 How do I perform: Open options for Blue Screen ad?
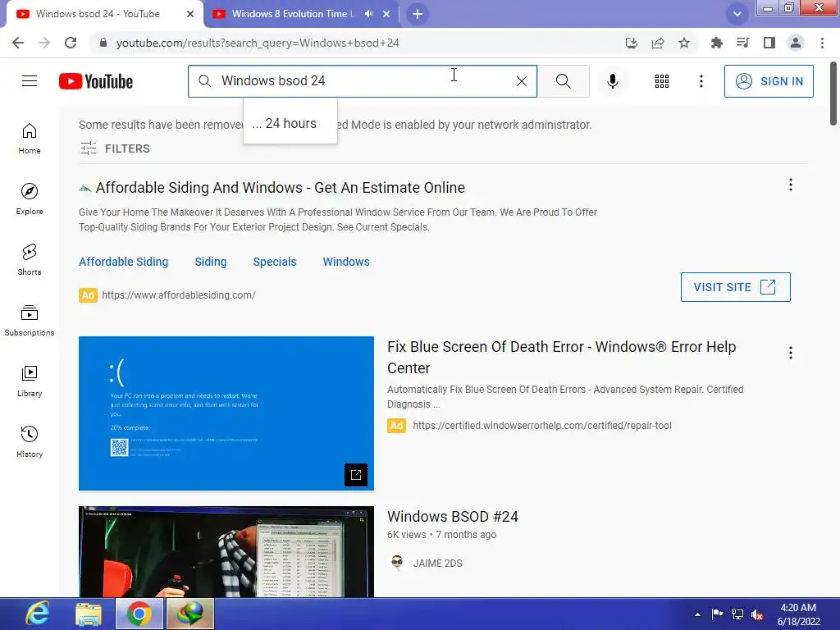click(791, 353)
